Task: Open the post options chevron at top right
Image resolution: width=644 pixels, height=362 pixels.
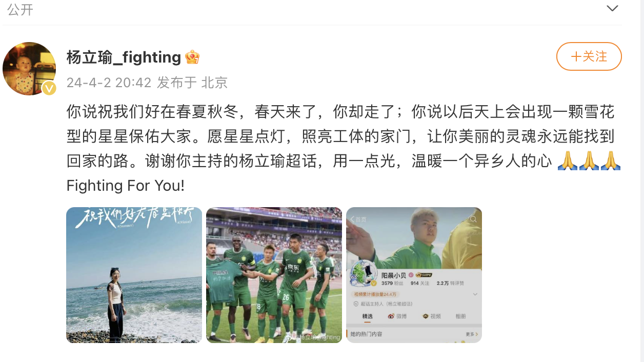Action: [612, 8]
